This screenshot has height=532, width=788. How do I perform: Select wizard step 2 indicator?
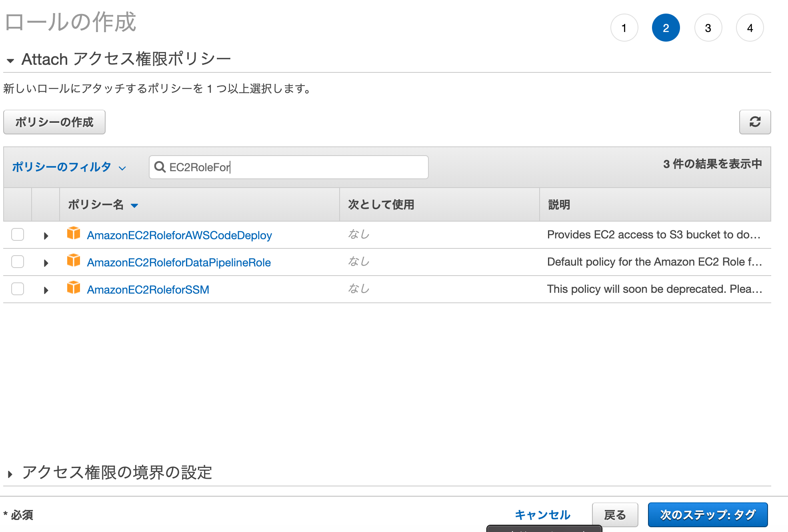(x=666, y=28)
